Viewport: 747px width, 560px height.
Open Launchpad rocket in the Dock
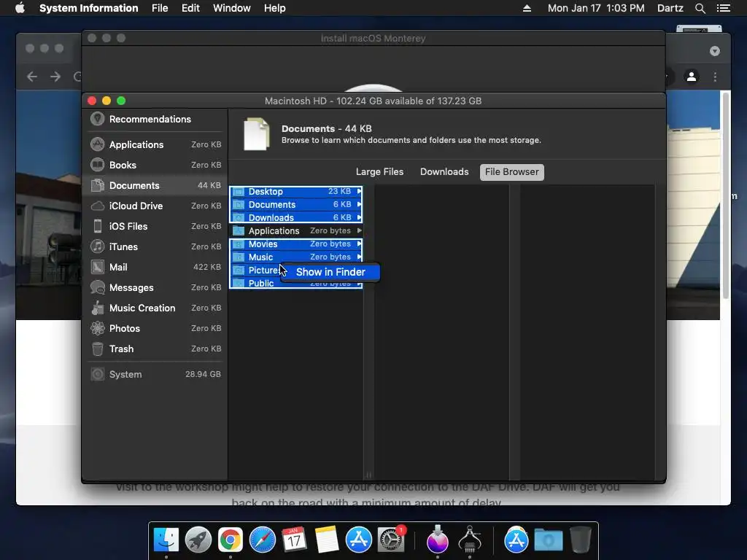[198, 540]
